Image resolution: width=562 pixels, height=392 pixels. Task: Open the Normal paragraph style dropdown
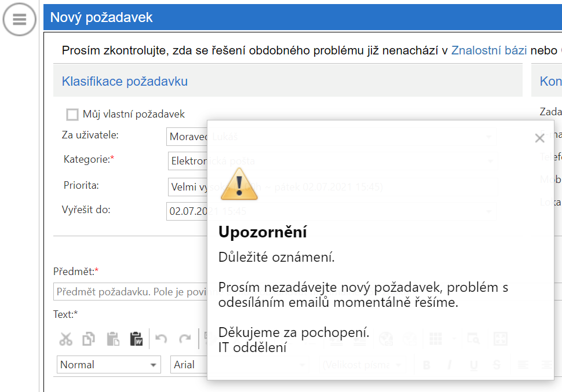point(109,365)
